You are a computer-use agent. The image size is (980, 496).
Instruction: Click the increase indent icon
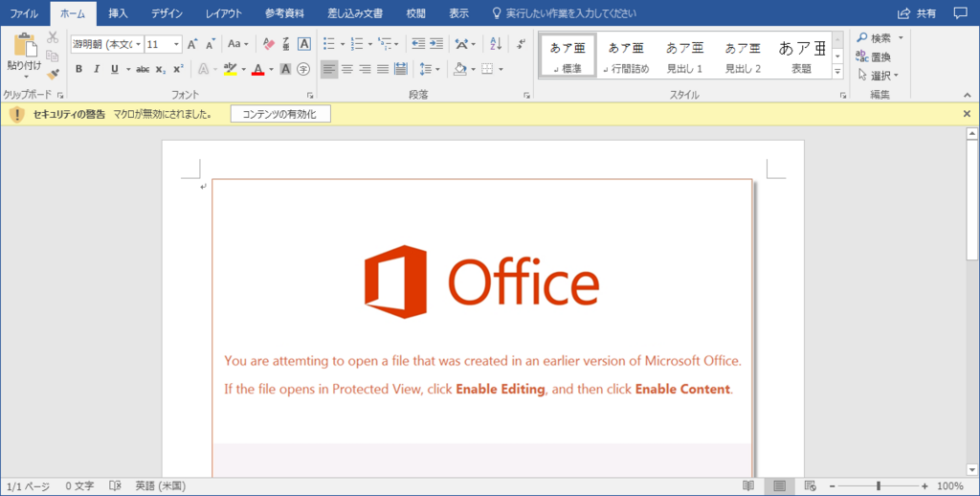(436, 44)
